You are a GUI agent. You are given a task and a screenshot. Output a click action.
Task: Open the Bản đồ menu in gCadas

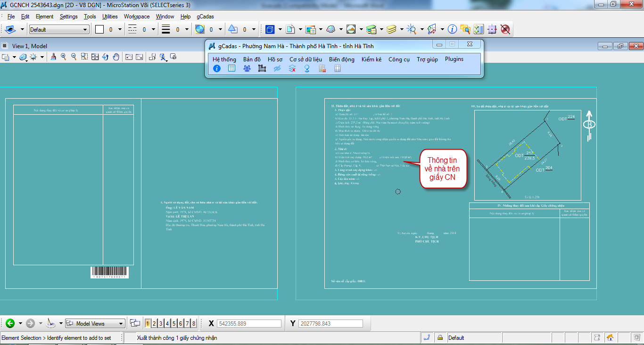(x=252, y=59)
